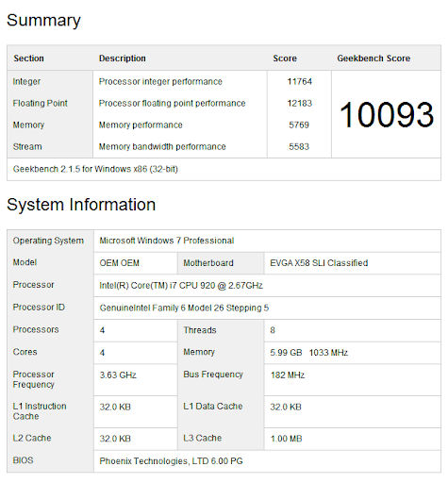This screenshot has height=483, width=448.
Task: Click the L3 Cache label
Action: (x=203, y=439)
